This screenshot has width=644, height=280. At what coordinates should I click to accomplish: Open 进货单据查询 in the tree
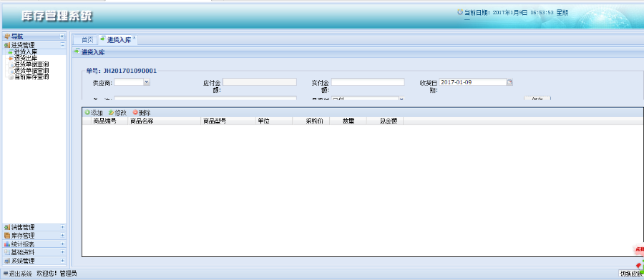point(31,64)
